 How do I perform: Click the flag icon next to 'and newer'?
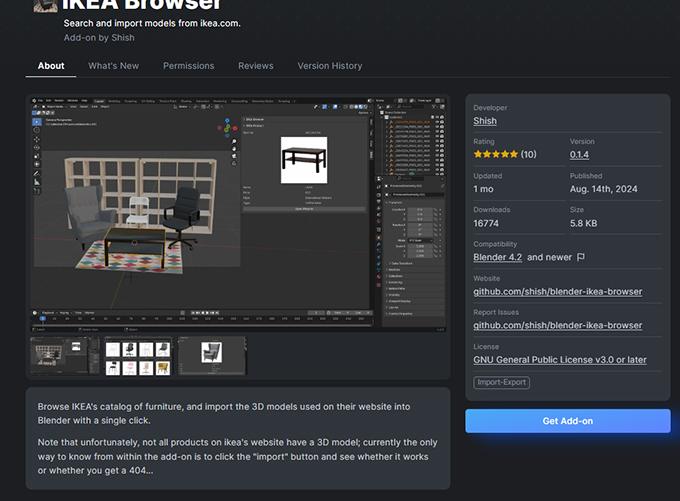[x=581, y=257]
